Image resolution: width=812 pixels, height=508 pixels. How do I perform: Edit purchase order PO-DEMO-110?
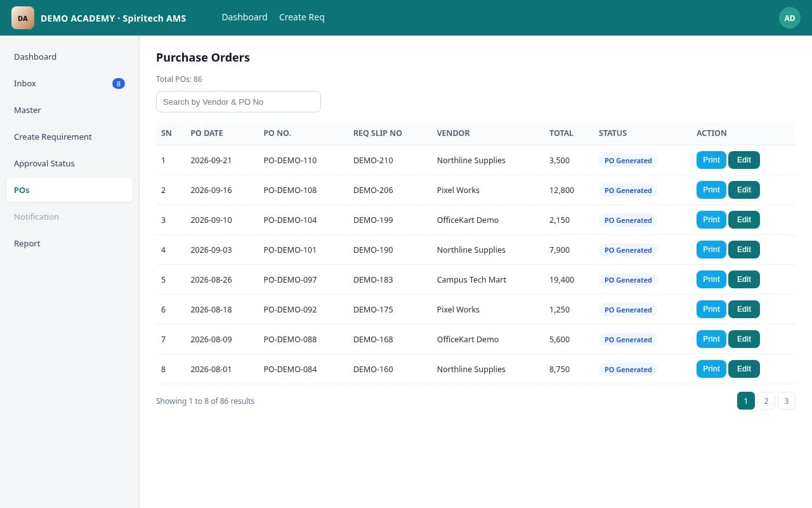click(x=744, y=160)
